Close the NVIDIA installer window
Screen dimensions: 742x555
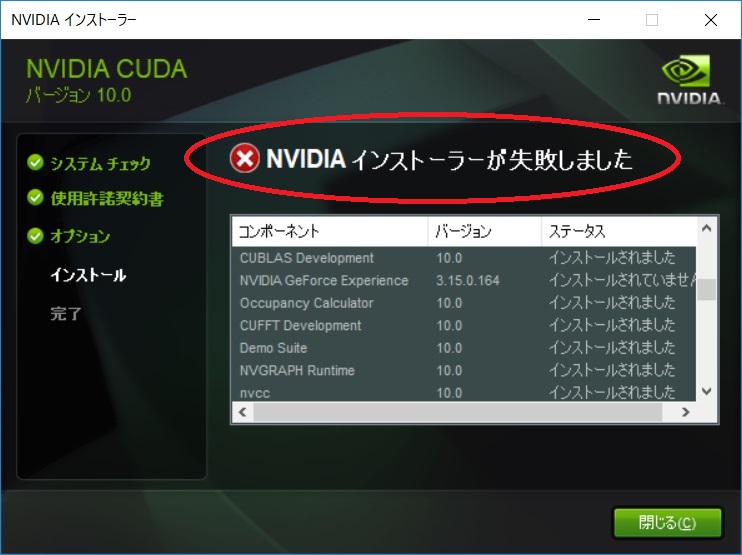pyautogui.click(x=711, y=20)
